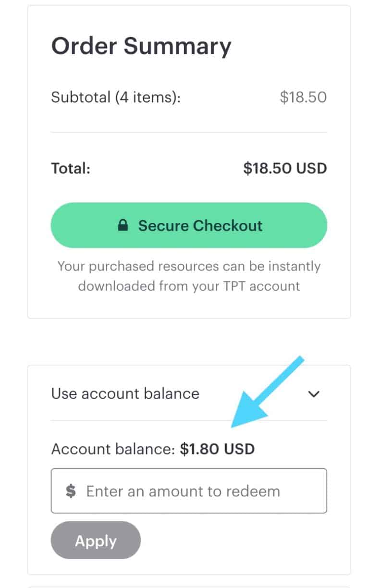The image size is (369, 588).
Task: Select the Order Summary heading
Action: 141,46
